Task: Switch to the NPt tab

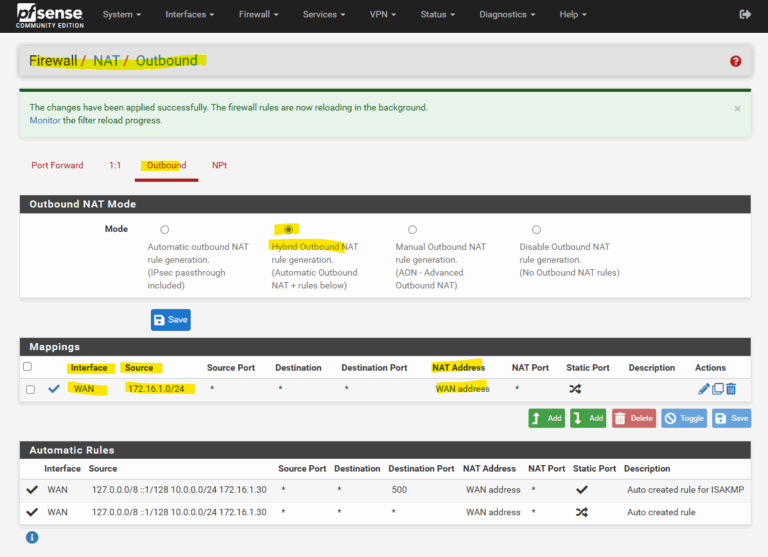Action: click(219, 165)
